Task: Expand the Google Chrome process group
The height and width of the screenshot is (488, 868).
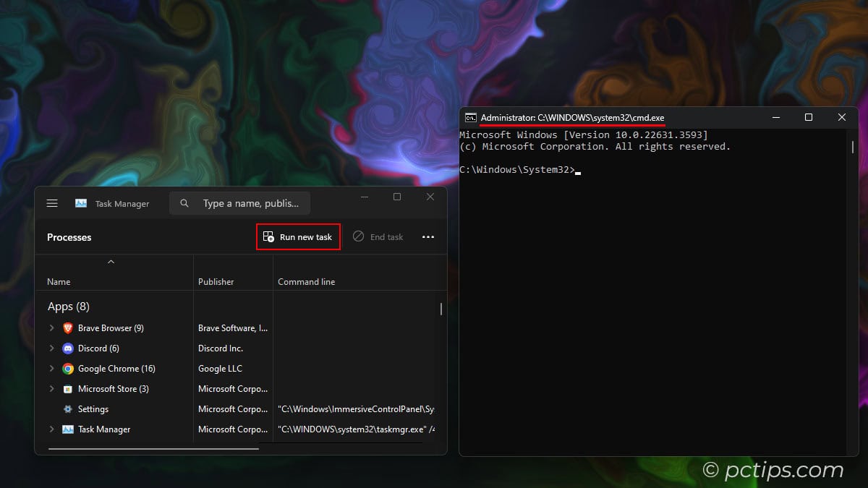Action: point(51,369)
